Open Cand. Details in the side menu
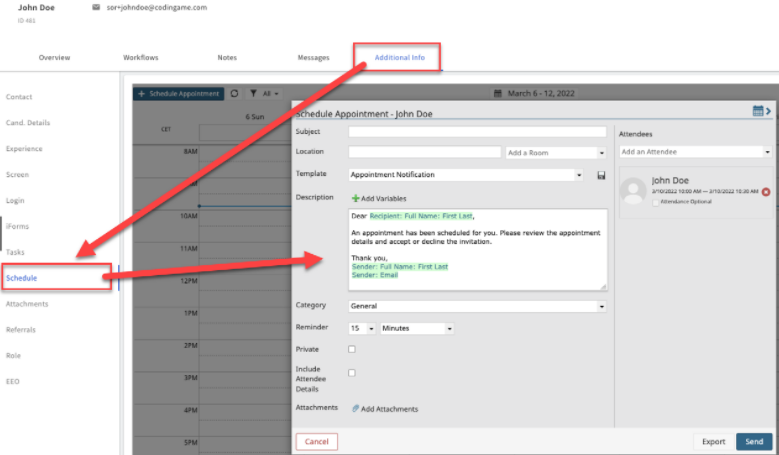 [x=28, y=123]
